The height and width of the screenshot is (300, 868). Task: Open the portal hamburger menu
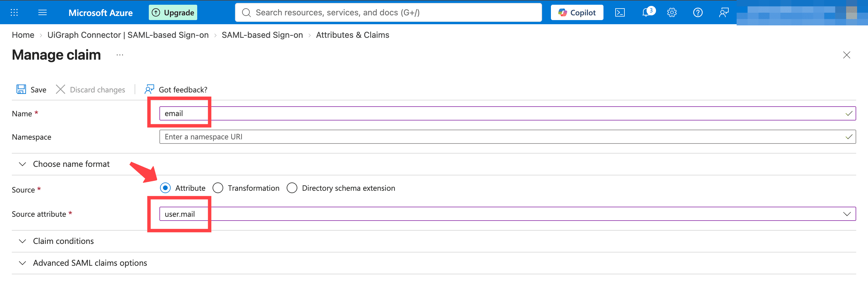point(43,12)
